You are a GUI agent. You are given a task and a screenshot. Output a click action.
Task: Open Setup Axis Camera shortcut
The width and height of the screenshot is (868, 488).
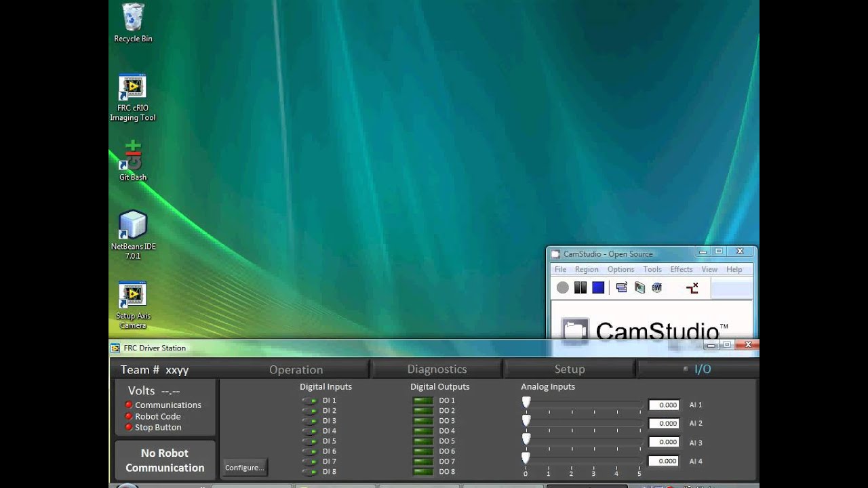[133, 306]
